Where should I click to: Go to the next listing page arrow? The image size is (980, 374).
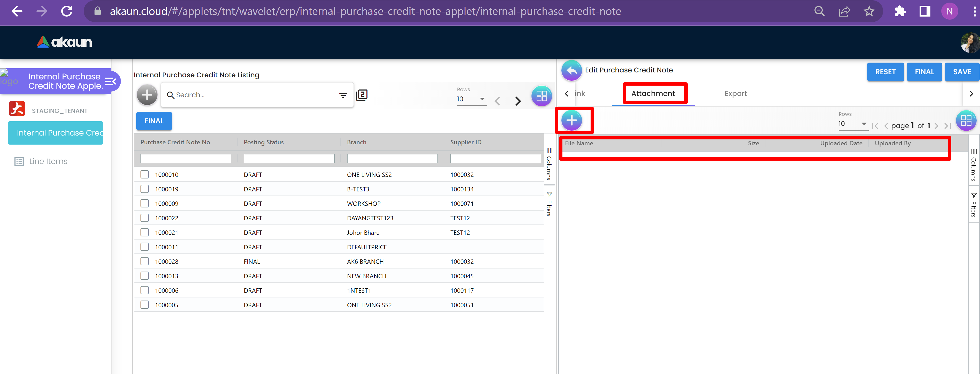pyautogui.click(x=518, y=101)
